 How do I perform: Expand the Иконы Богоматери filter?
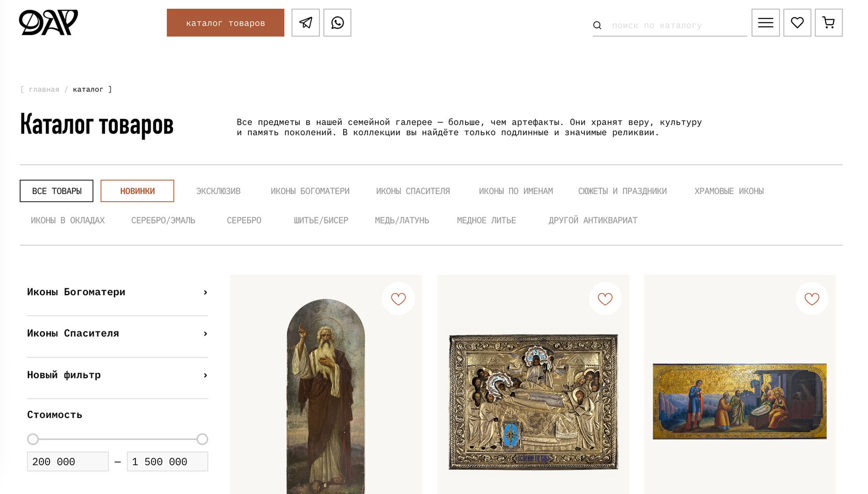(117, 292)
